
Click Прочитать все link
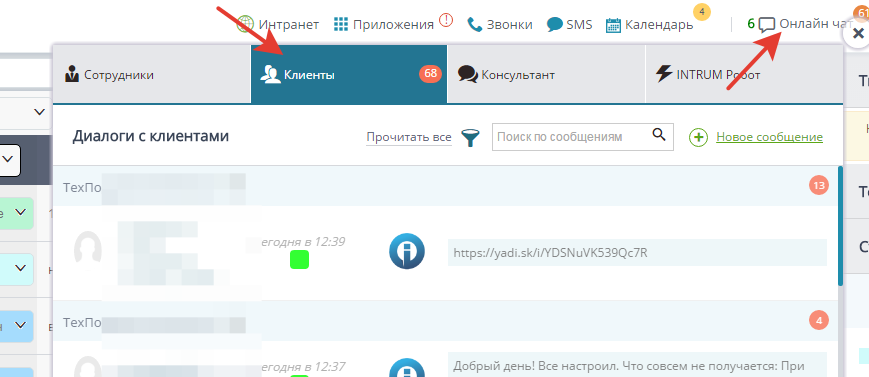click(409, 137)
